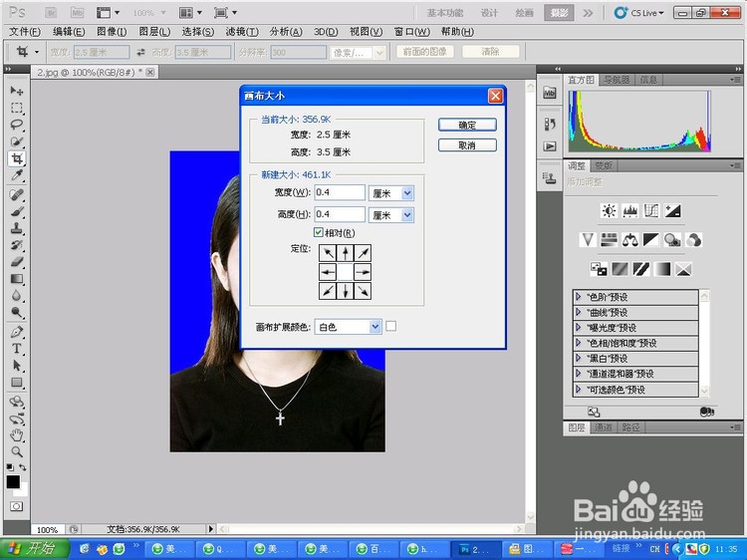Switch to 通道 tab
The image size is (747, 560).
click(604, 427)
